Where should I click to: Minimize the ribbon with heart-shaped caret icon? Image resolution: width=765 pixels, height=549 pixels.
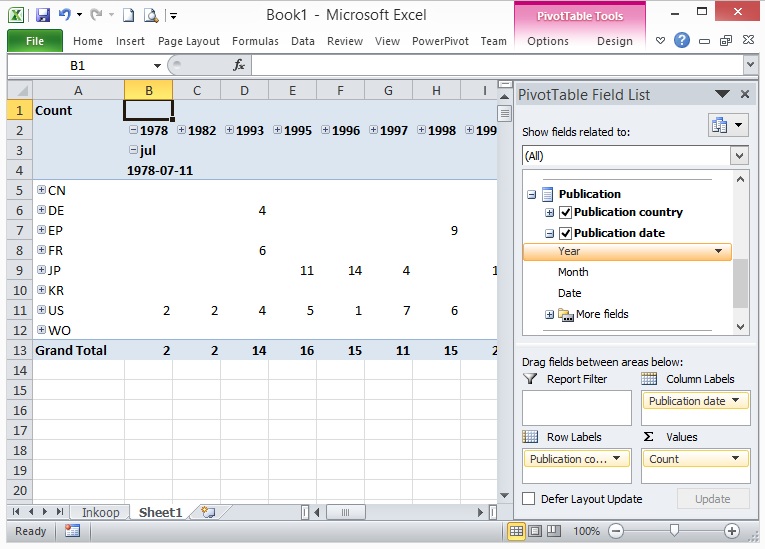point(660,41)
